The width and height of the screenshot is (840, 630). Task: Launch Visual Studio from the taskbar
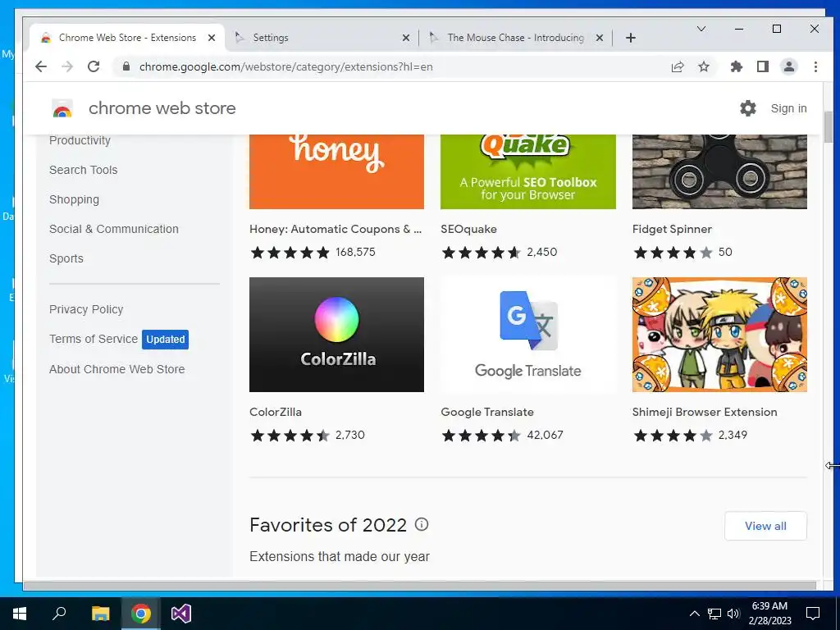pyautogui.click(x=181, y=614)
